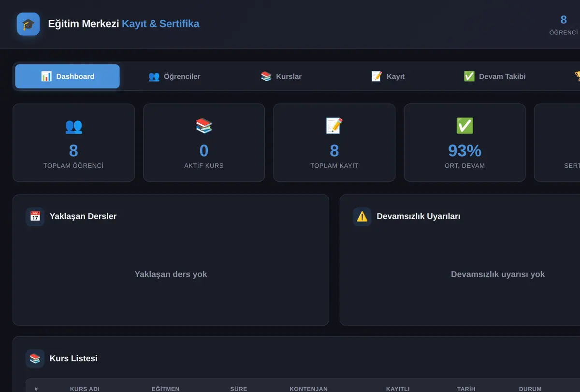Click the "AKTİF KURS" card label
580x392 pixels.
204,166
